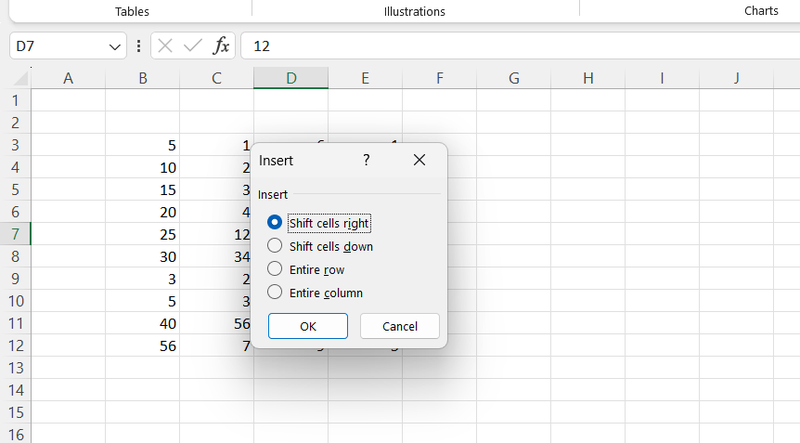The height and width of the screenshot is (443, 800).
Task: Dismiss the Insert dialog with Cancel
Action: click(x=399, y=326)
